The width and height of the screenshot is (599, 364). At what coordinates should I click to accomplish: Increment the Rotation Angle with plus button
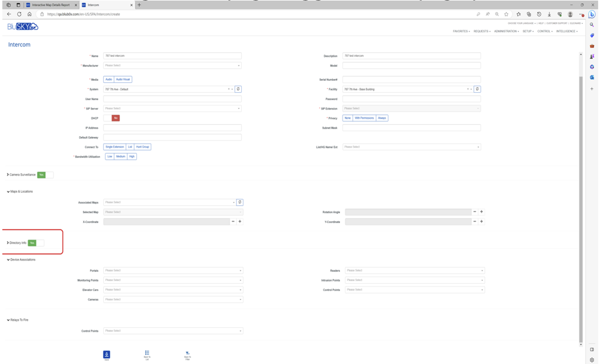pos(481,212)
